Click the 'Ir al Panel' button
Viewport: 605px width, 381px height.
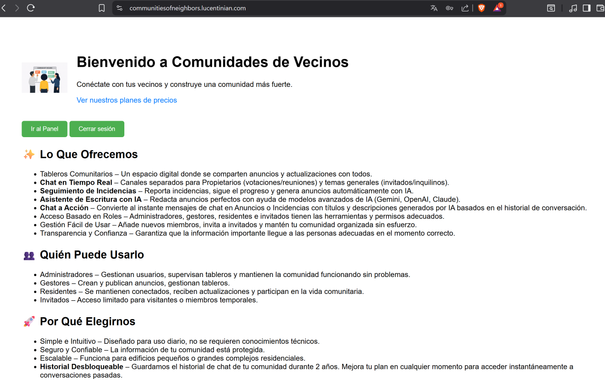tap(44, 129)
